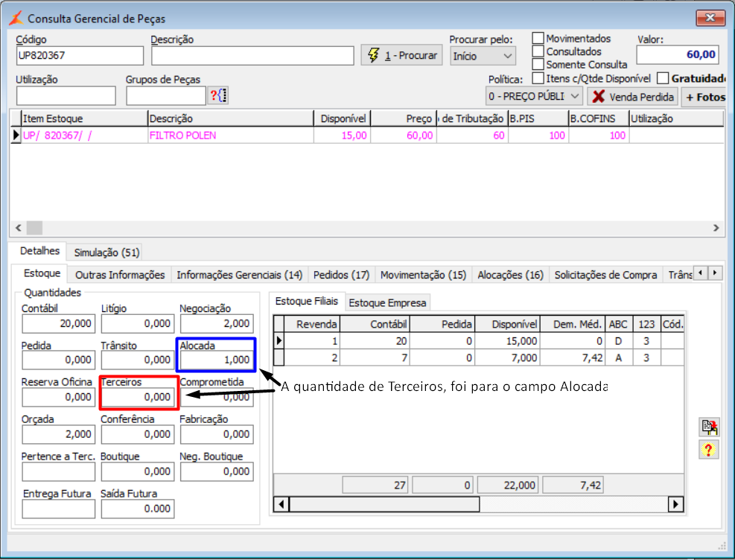Open the + Fotos button
The height and width of the screenshot is (560, 735).
pyautogui.click(x=704, y=97)
